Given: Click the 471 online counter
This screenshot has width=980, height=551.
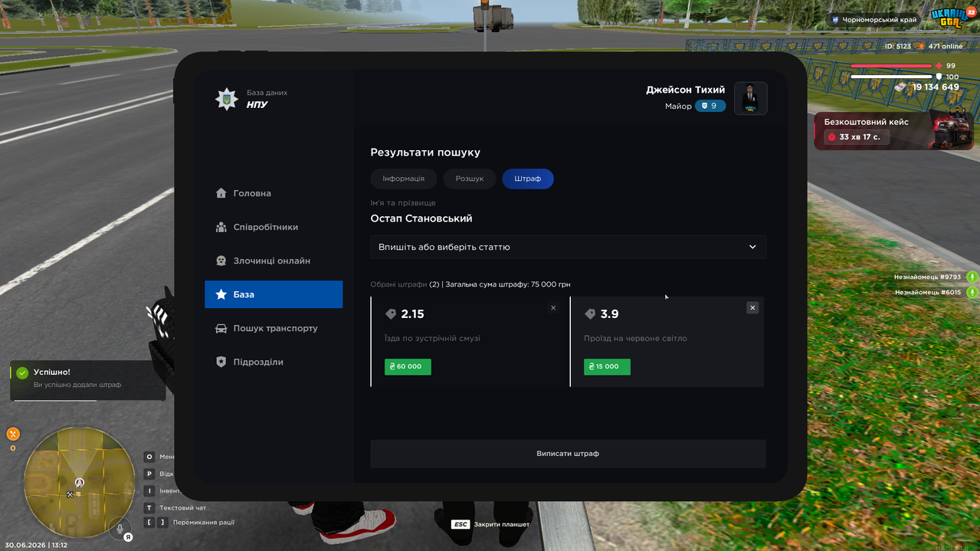Looking at the screenshot, I should 940,47.
